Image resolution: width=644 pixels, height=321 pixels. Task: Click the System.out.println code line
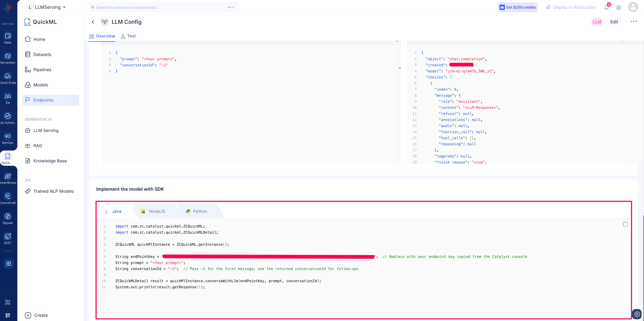160,287
